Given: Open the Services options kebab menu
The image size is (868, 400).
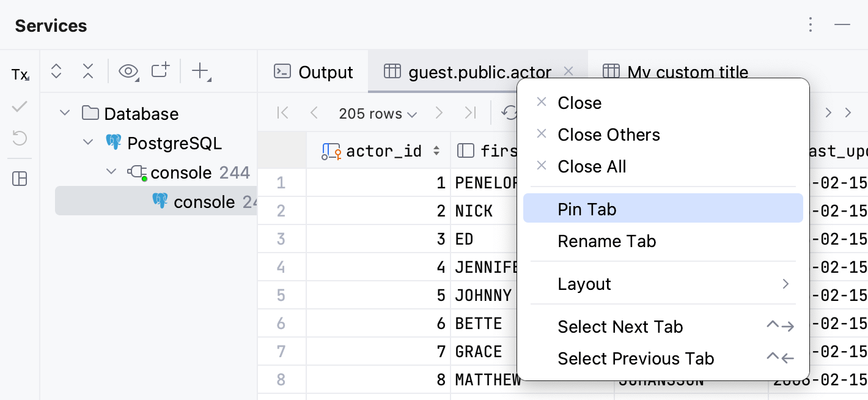Looking at the screenshot, I should click(811, 25).
